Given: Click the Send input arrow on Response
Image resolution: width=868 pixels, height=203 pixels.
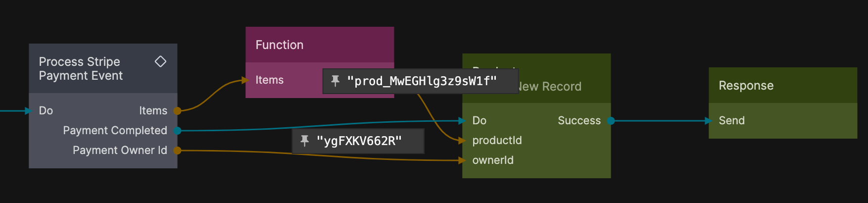Looking at the screenshot, I should click(709, 121).
